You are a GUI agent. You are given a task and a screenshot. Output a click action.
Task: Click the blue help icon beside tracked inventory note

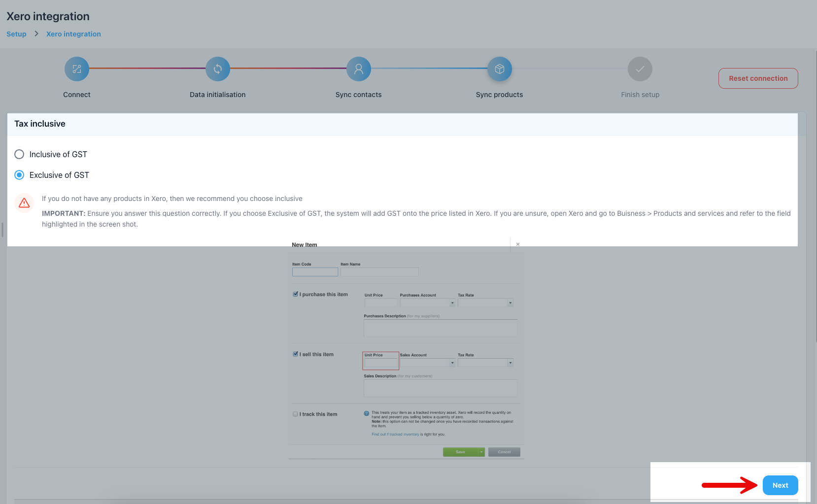click(367, 413)
